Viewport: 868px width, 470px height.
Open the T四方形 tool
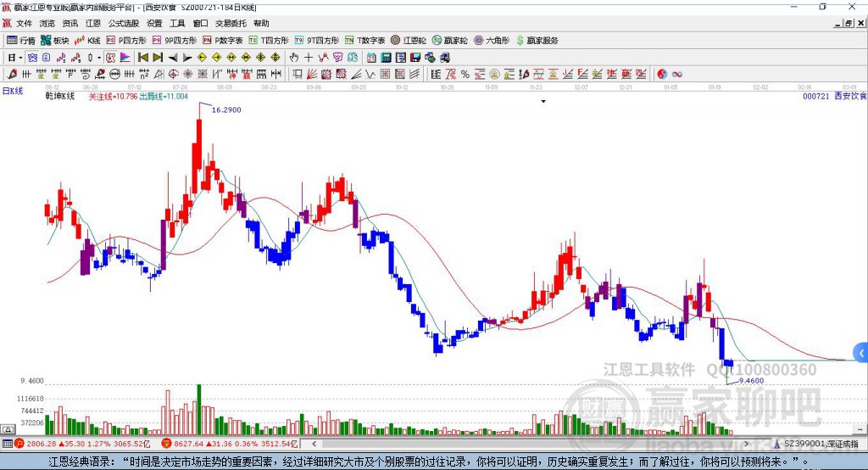[269, 41]
